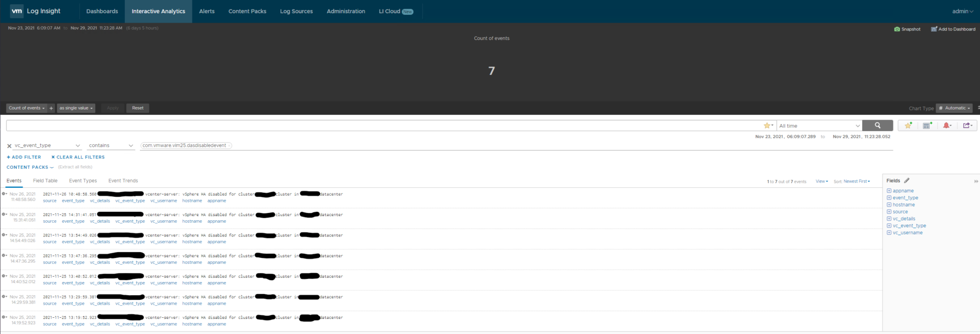Open the admin user menu
Viewport: 980px width, 334px height.
[x=963, y=11]
